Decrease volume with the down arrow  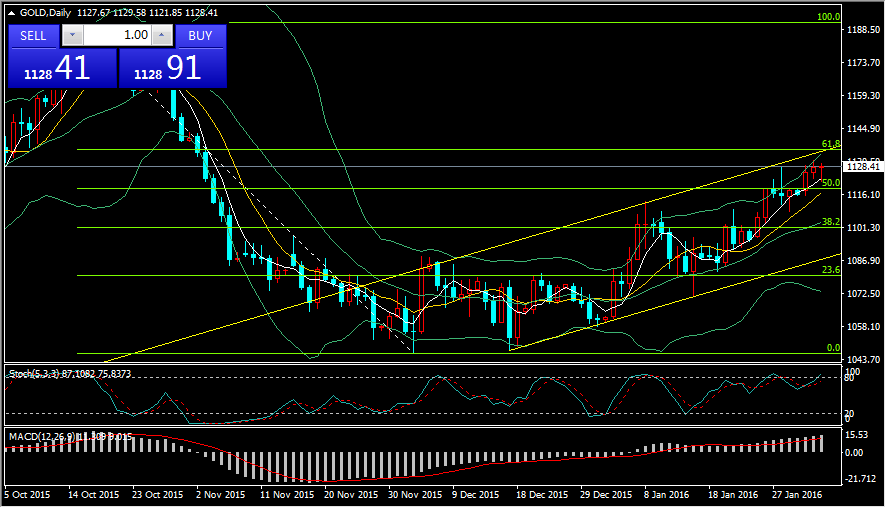coord(72,35)
